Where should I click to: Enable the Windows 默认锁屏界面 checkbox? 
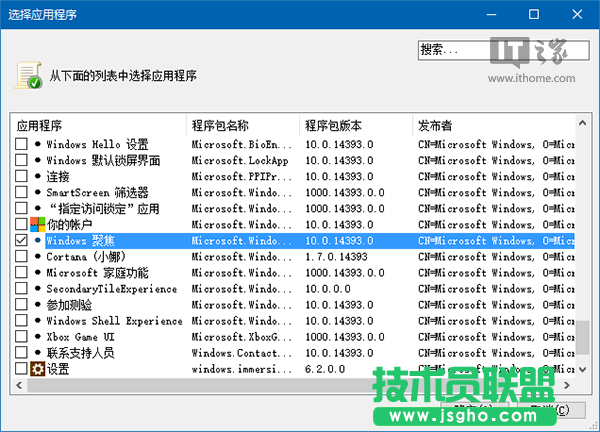[21, 161]
